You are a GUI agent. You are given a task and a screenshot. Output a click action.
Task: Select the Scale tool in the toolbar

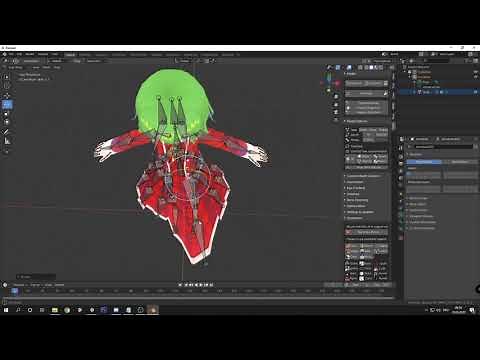click(7, 114)
